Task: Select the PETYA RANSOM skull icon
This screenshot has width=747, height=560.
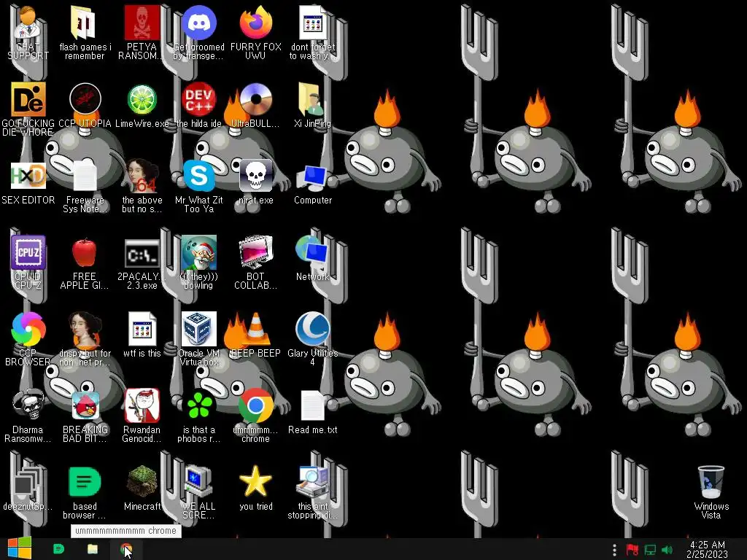Action: point(142,23)
